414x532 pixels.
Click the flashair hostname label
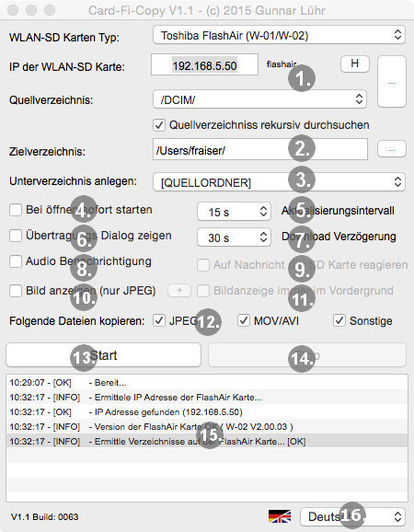click(282, 64)
